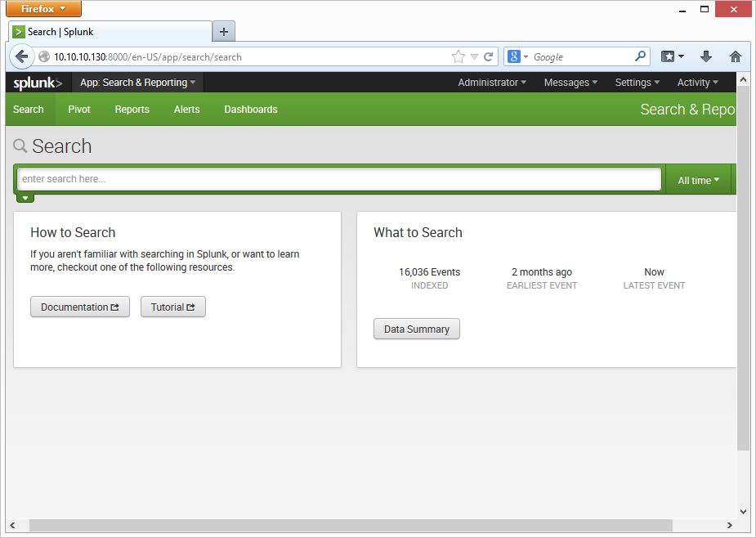The width and height of the screenshot is (756, 538).
Task: Click the 'Search & Repo' app title
Action: 687,110
